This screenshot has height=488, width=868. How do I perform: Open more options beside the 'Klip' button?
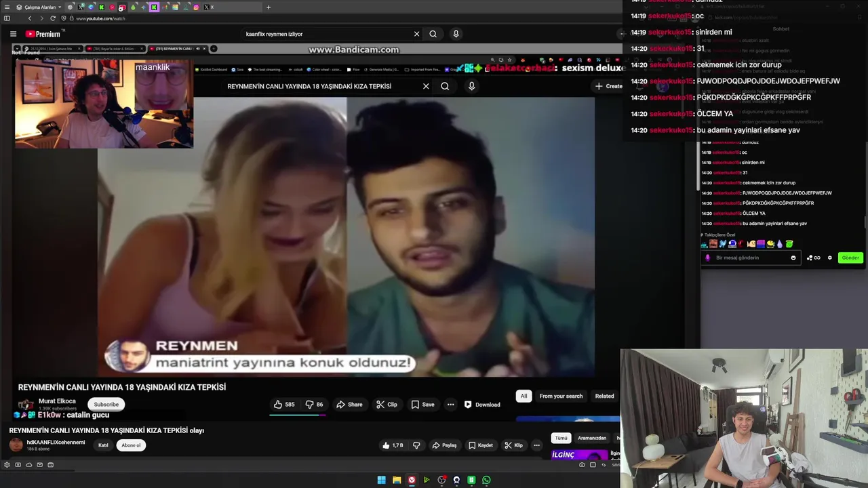click(536, 445)
